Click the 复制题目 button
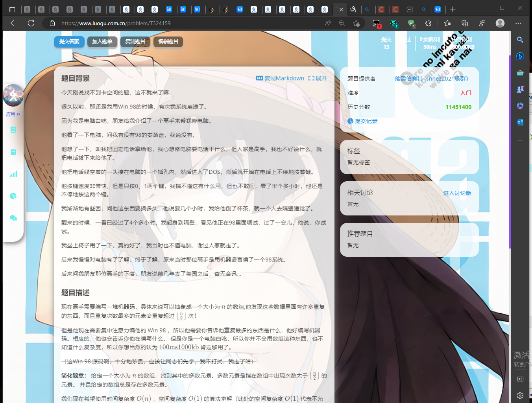This screenshot has width=532, height=403. (135, 41)
